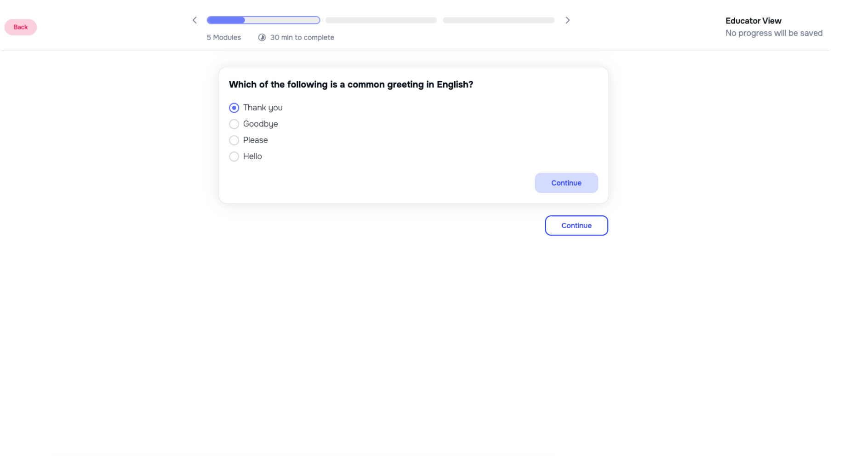
Task: Click the filled Continue button inside the question card
Action: (566, 183)
